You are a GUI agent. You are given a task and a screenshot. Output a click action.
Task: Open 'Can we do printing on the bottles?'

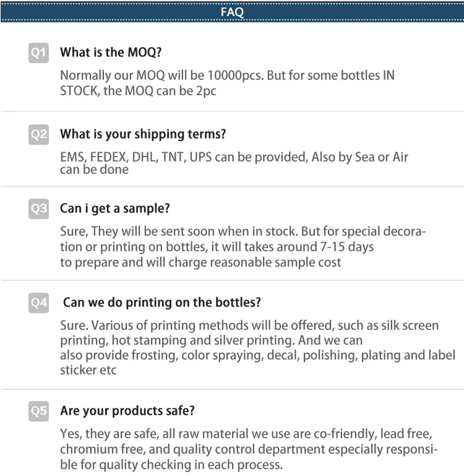pyautogui.click(x=162, y=303)
